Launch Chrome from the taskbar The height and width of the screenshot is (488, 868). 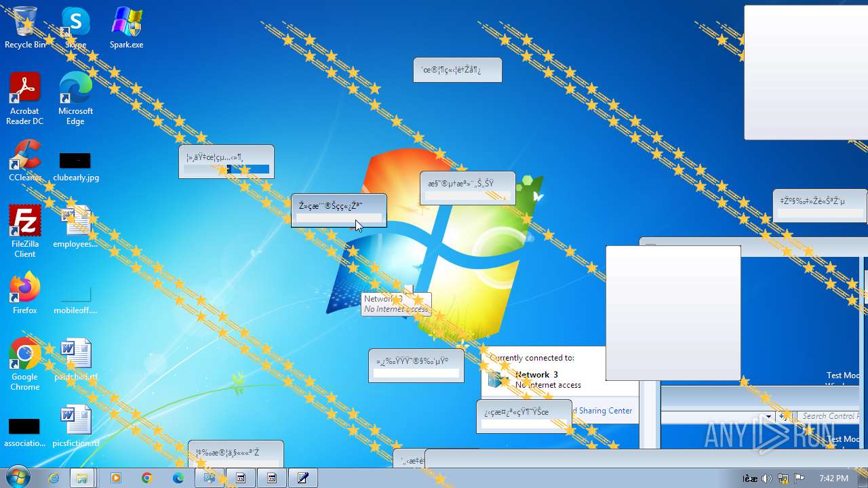tap(147, 478)
